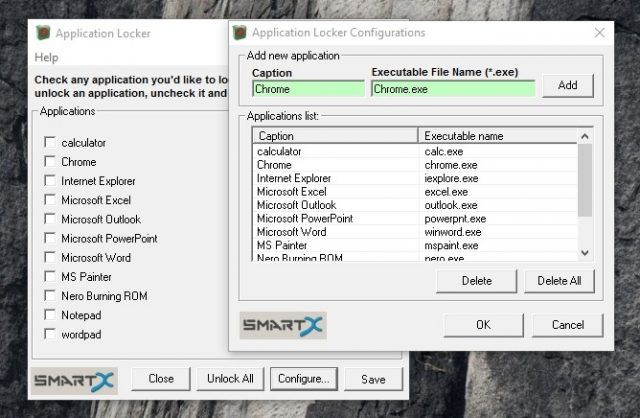Select Microsoft Word row in applications list
This screenshot has width=640, height=418.
pos(415,232)
